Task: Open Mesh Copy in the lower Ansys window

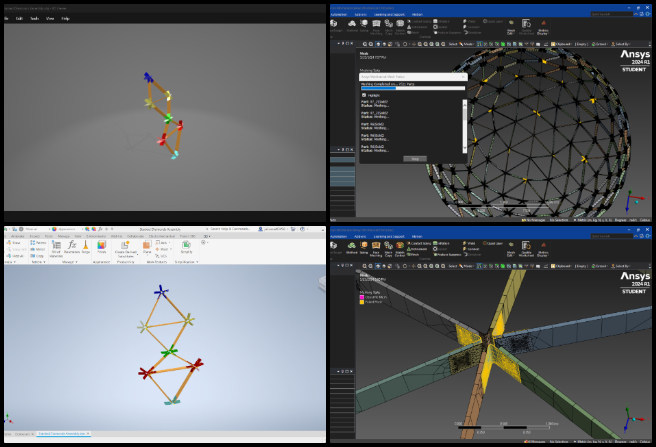Action: click(x=388, y=248)
